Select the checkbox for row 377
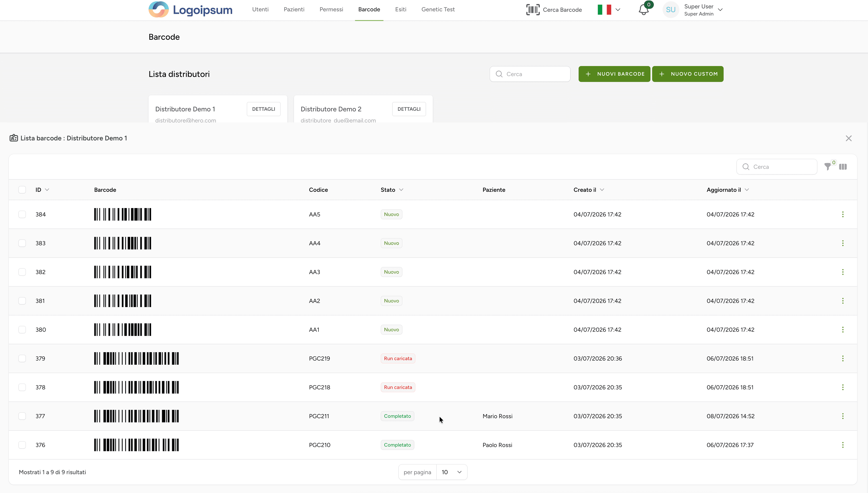 [22, 416]
